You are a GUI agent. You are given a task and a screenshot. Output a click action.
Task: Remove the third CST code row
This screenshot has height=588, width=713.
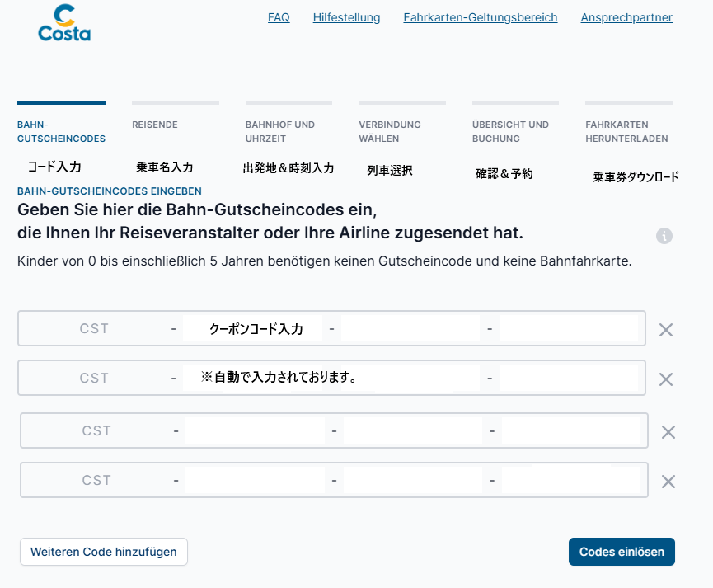668,432
